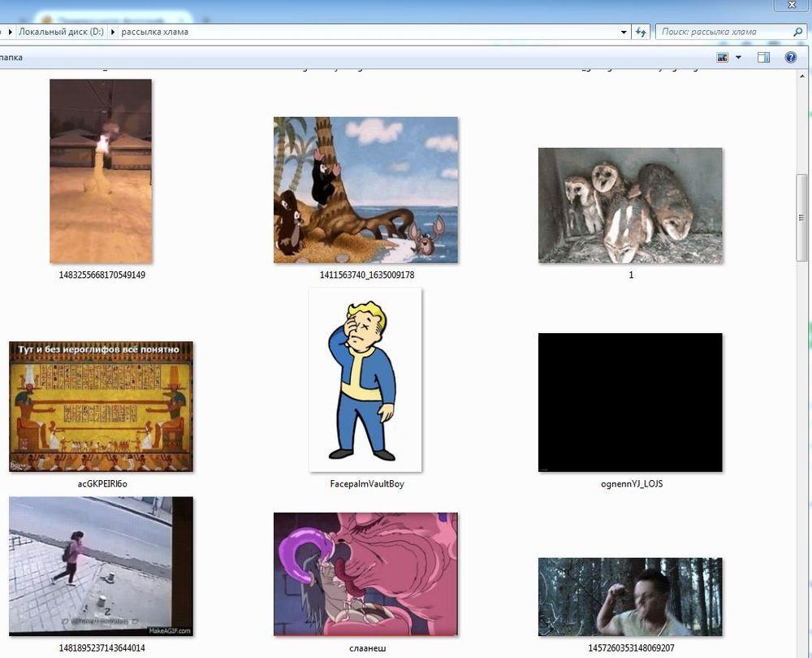
Task: Select the snowy street thumbnail 1483255668170549149
Action: tap(101, 171)
